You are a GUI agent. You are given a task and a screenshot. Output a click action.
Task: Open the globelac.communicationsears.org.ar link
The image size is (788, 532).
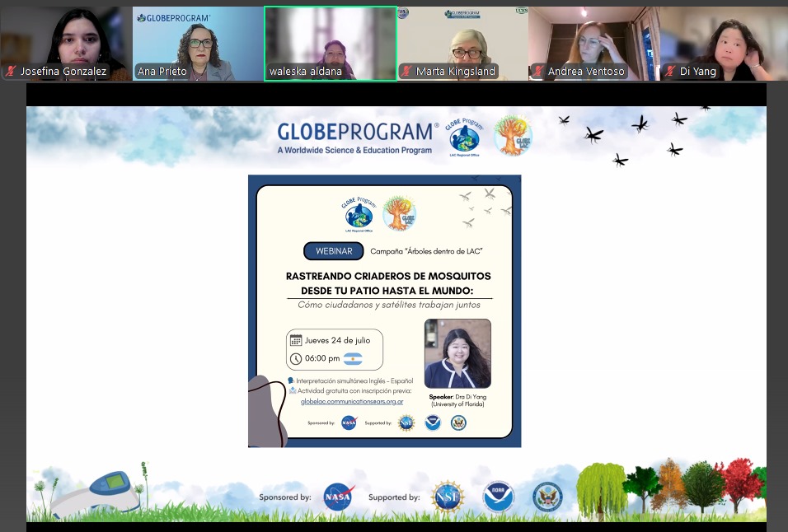click(x=352, y=402)
